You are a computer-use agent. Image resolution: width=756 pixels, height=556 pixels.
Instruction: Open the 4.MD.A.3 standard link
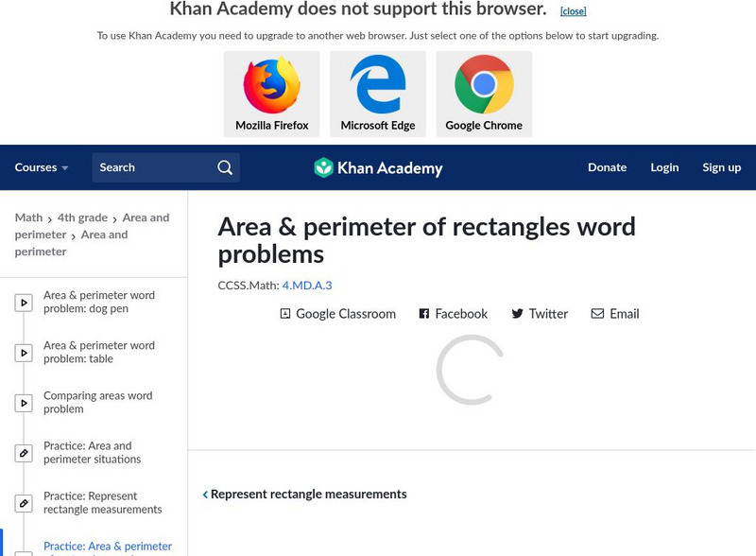(x=307, y=285)
